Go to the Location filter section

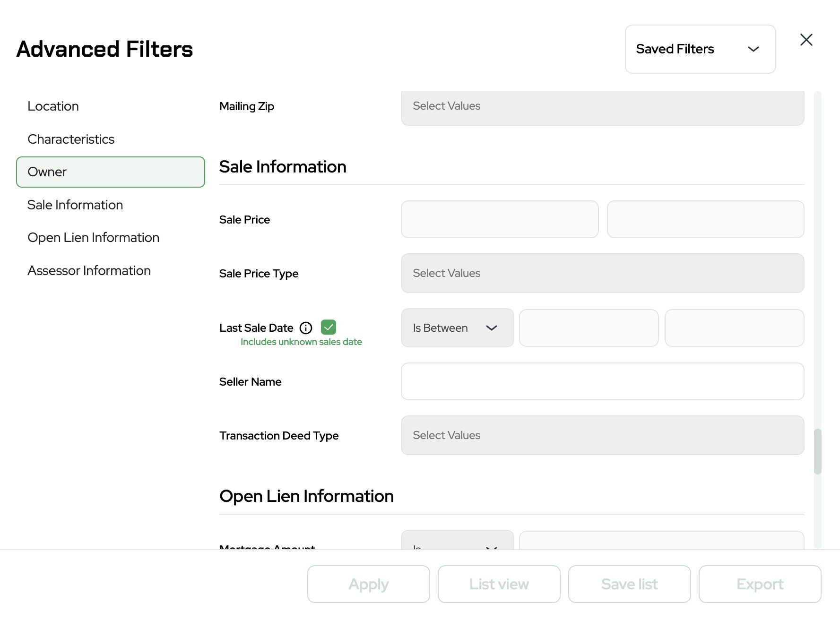(53, 106)
